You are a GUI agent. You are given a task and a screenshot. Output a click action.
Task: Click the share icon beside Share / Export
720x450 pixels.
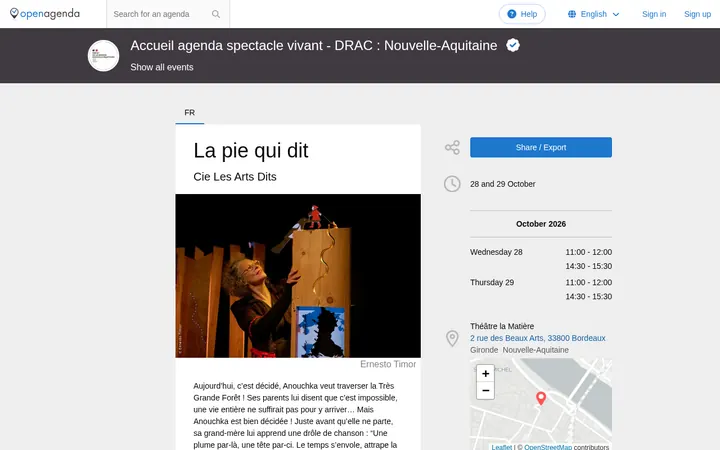[452, 147]
